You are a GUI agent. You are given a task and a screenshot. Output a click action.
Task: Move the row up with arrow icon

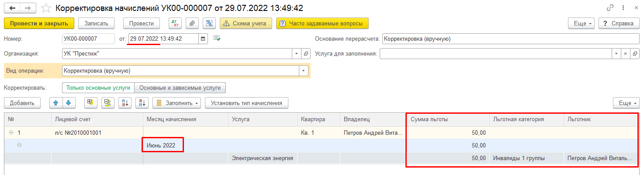(55, 103)
